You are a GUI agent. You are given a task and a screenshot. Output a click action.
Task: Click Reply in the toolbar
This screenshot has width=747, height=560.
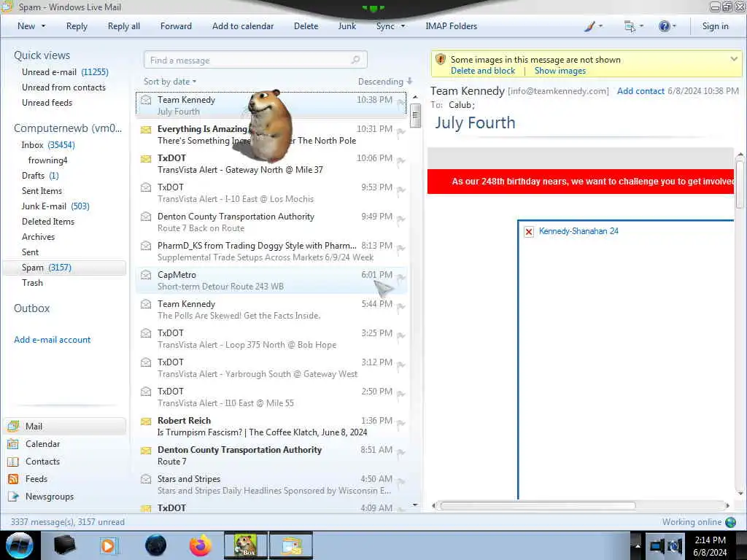[77, 26]
